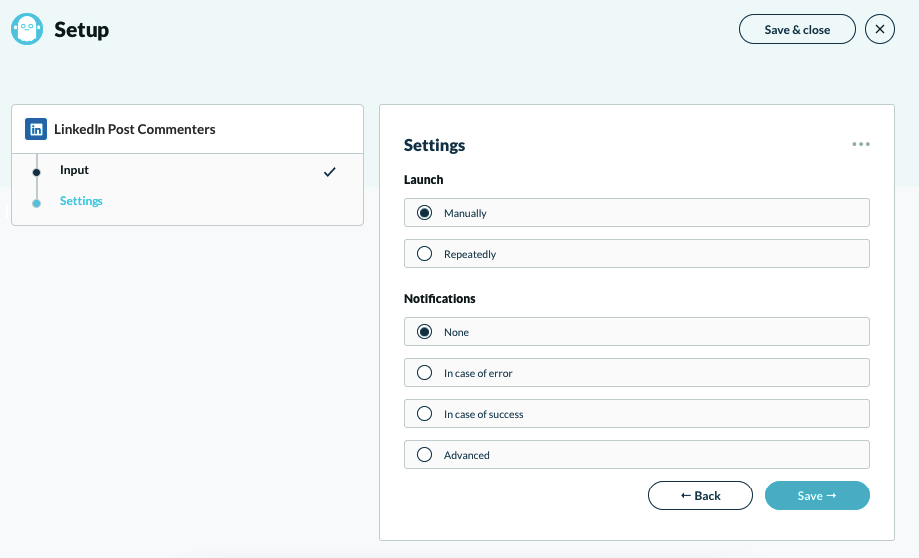Click the Input step bullet marker
This screenshot has width=919, height=558.
(x=36, y=172)
